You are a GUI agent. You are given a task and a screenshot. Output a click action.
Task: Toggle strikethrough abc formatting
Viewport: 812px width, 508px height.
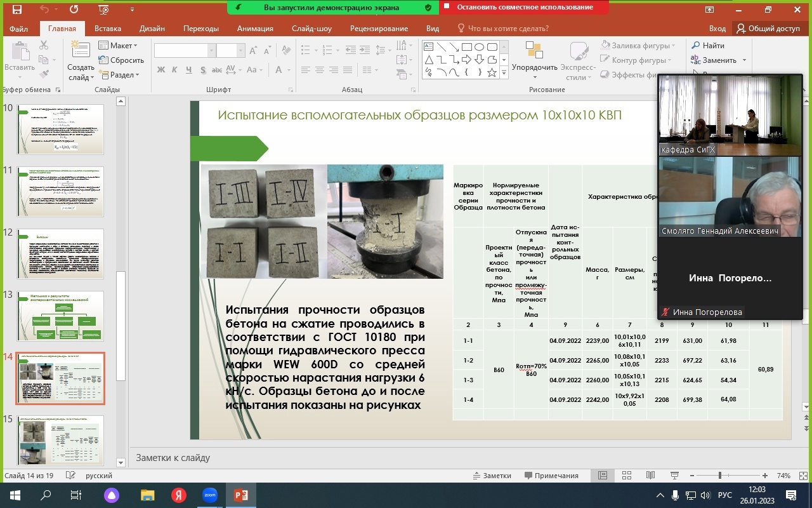point(217,70)
